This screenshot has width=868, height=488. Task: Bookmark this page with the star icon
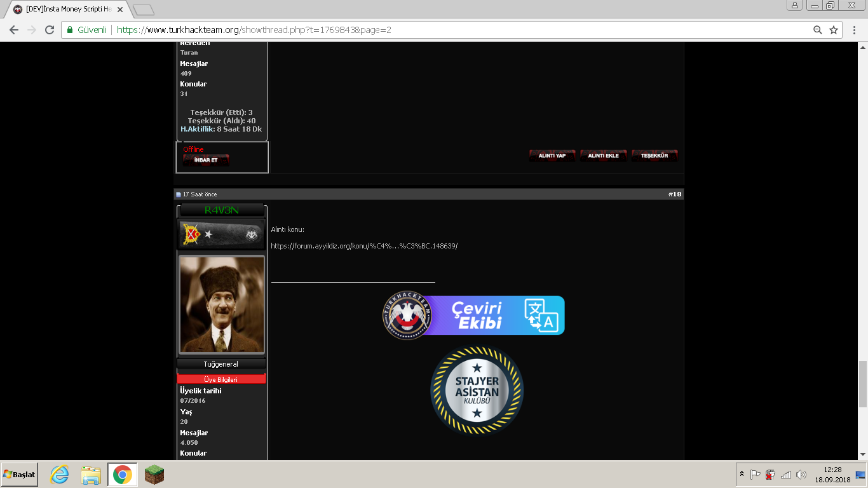point(834,30)
